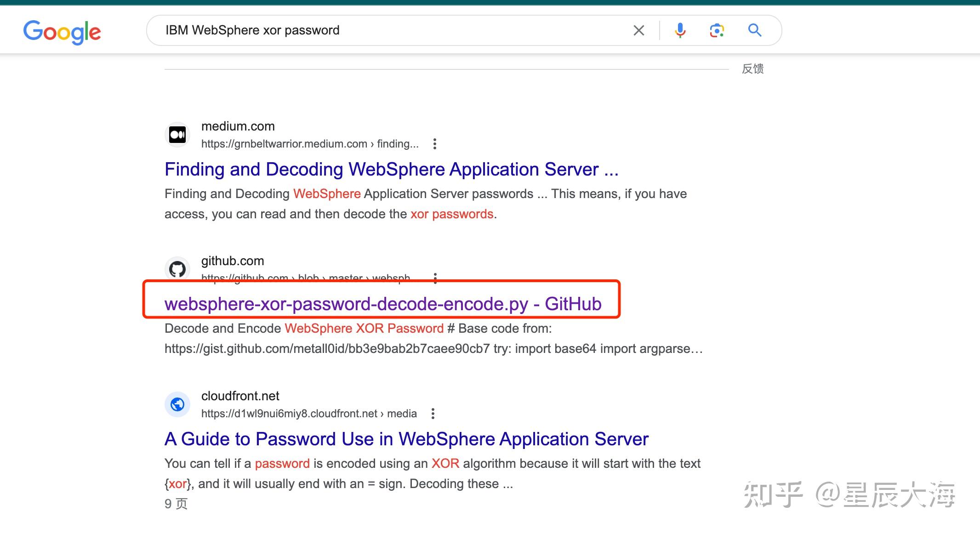Click the GitHub favicon icon
The width and height of the screenshot is (980, 534).
click(177, 268)
